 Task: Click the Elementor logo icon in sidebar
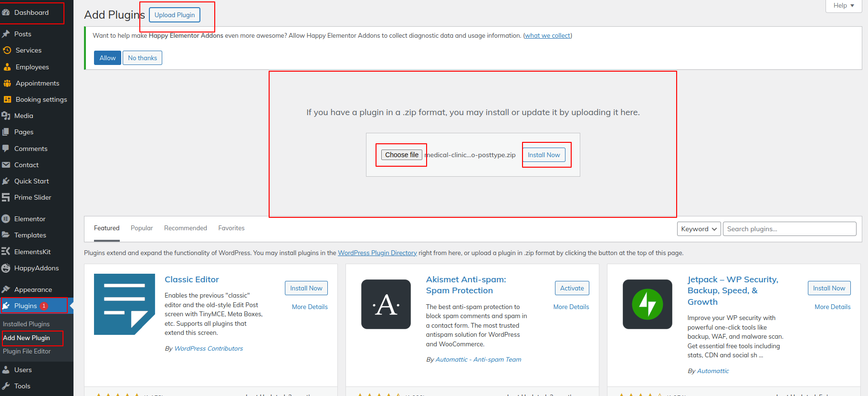pyautogui.click(x=6, y=219)
